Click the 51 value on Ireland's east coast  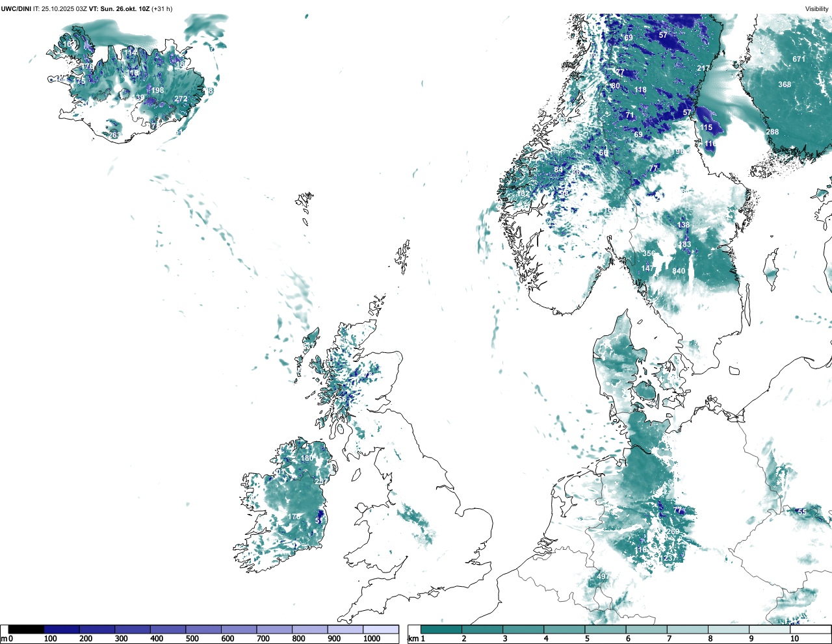(319, 521)
